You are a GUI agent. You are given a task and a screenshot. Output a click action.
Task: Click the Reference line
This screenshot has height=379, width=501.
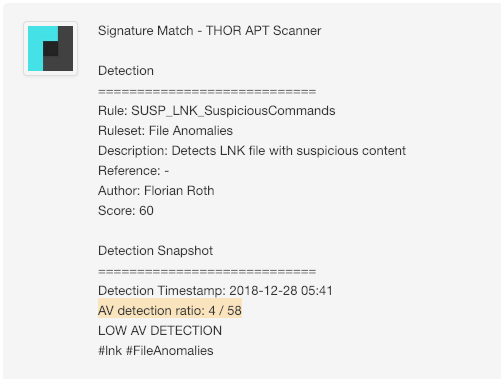click(134, 171)
